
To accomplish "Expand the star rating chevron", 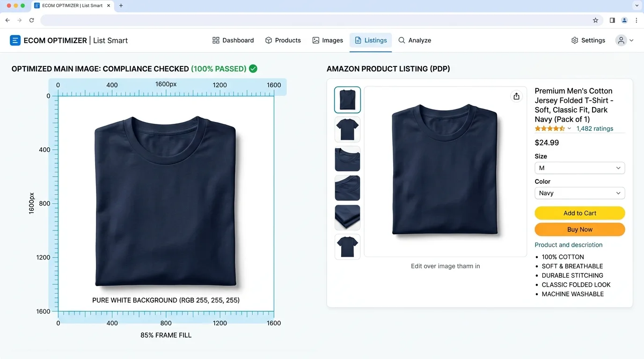I will click(569, 129).
